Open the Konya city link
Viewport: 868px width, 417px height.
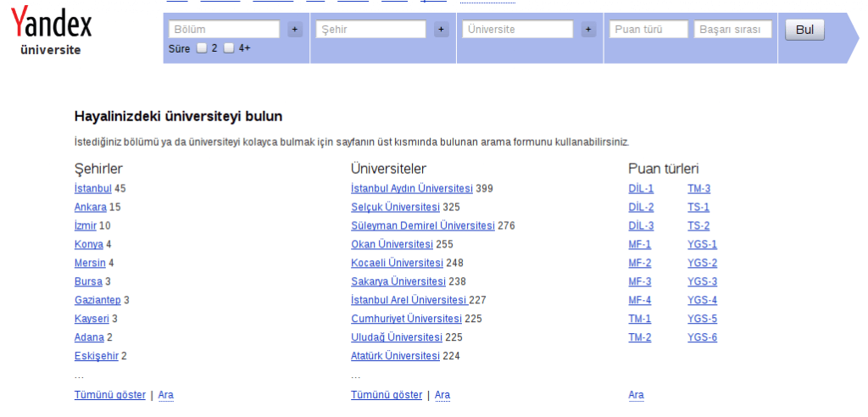coord(88,244)
